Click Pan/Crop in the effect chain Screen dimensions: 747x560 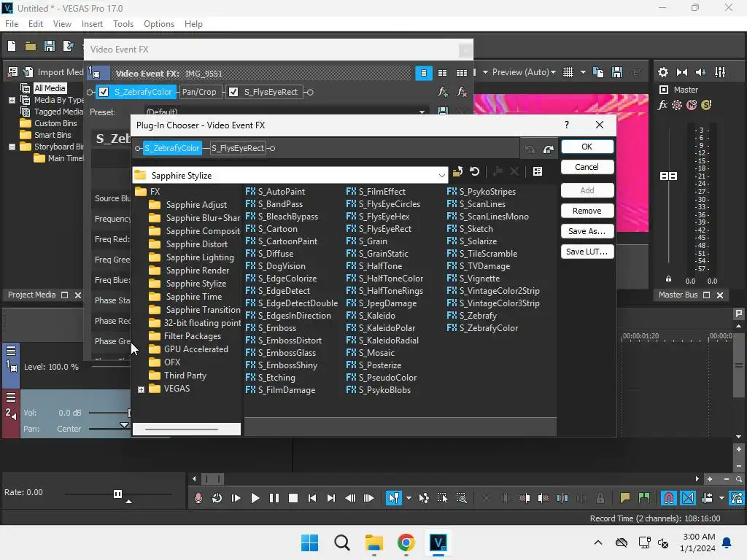199,92
